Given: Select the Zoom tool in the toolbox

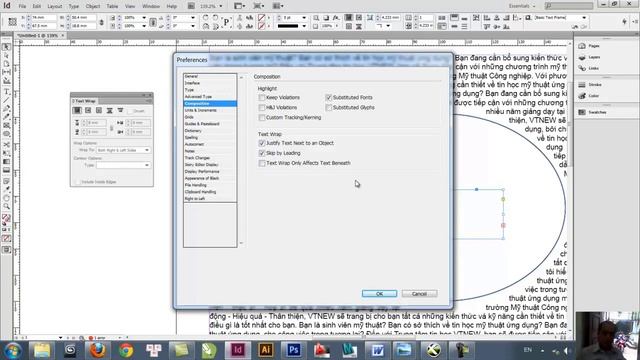Looking at the screenshot, I should [x=7, y=207].
